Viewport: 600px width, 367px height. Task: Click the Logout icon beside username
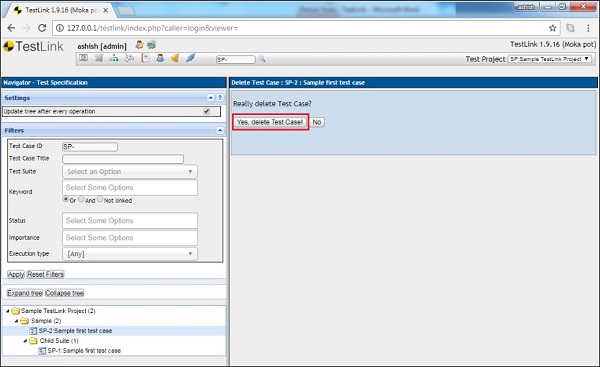coord(152,45)
